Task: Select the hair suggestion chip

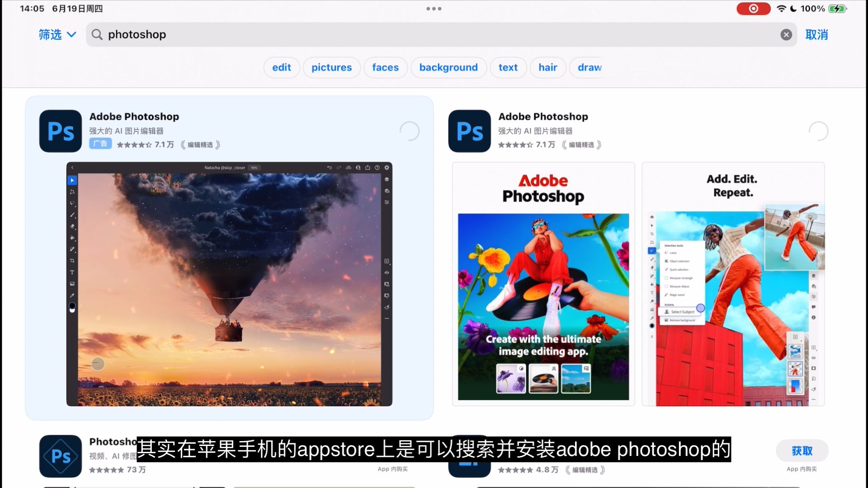Action: [548, 67]
